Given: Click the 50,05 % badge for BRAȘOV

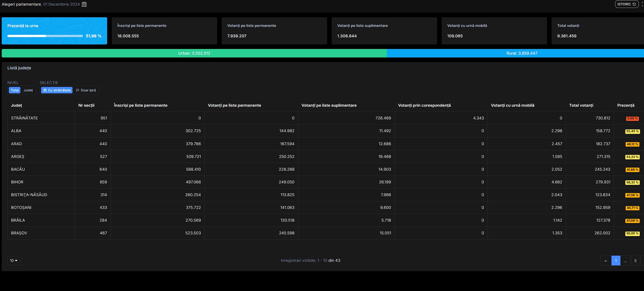Looking at the screenshot, I should tap(632, 234).
